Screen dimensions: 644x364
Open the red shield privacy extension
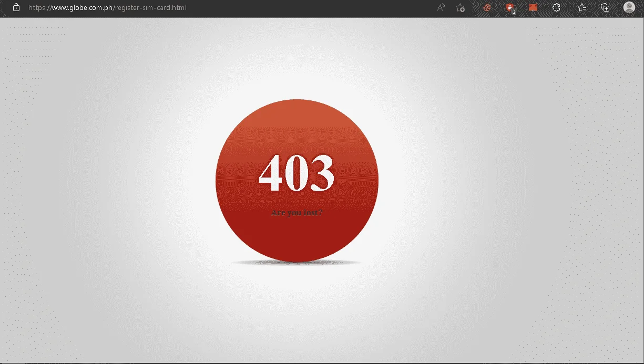coord(510,8)
